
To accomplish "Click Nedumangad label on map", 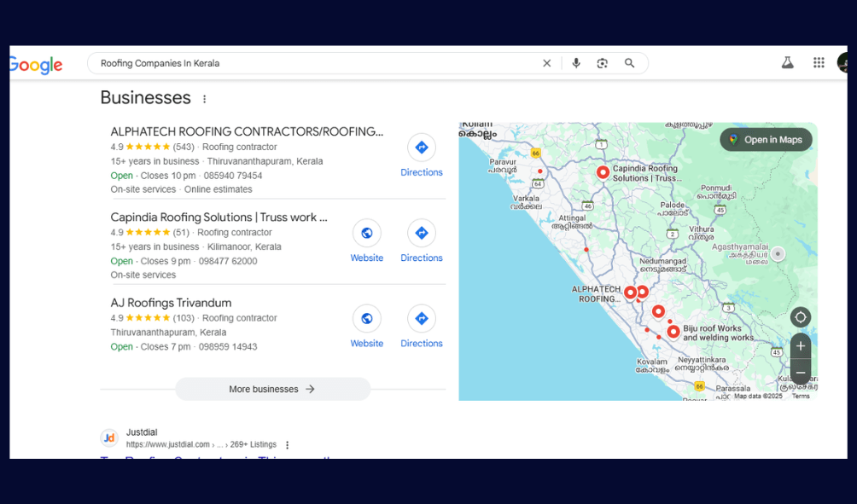I will pyautogui.click(x=663, y=265).
